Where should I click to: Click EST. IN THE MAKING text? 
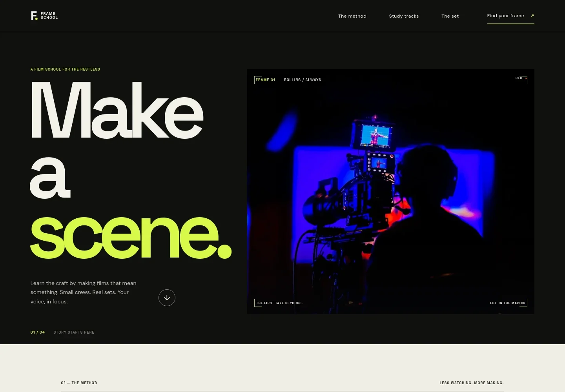(508, 303)
